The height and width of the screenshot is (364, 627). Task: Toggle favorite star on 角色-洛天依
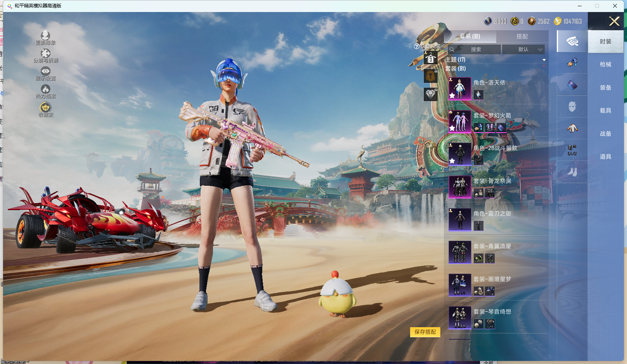(x=452, y=95)
